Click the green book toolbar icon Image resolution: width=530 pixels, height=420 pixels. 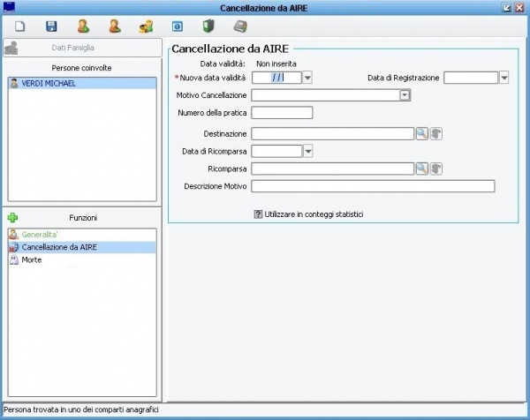click(208, 26)
